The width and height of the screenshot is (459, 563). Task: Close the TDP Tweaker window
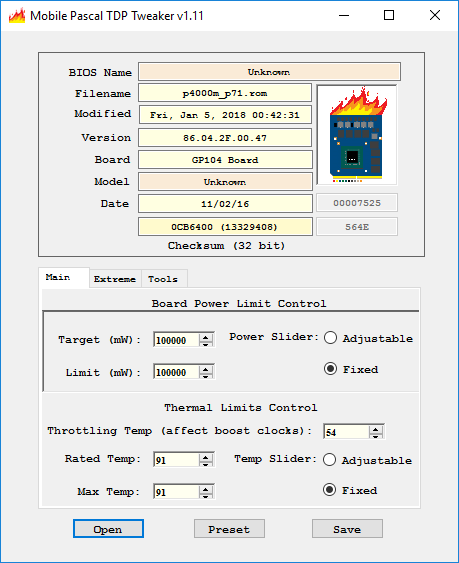tap(435, 15)
